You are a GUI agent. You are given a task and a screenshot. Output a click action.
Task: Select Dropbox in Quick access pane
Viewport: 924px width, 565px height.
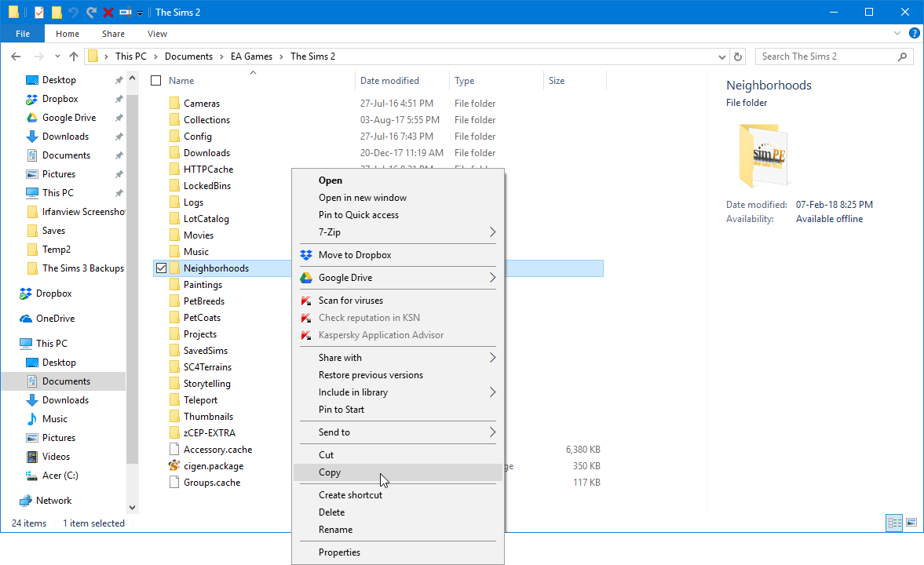pyautogui.click(x=60, y=99)
